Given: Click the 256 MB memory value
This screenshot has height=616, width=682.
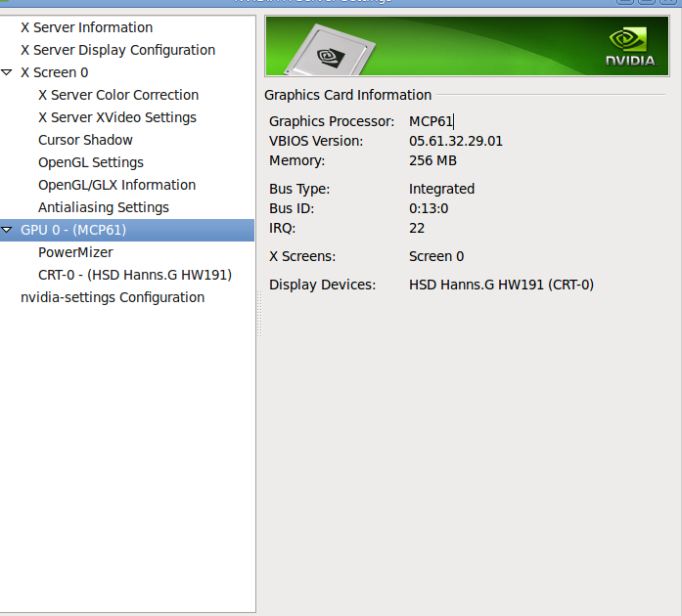Looking at the screenshot, I should click(x=432, y=160).
